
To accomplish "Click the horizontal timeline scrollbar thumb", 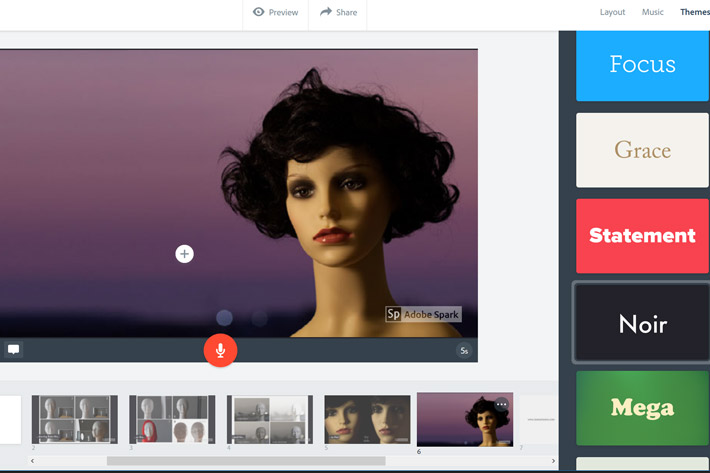I will click(246, 461).
